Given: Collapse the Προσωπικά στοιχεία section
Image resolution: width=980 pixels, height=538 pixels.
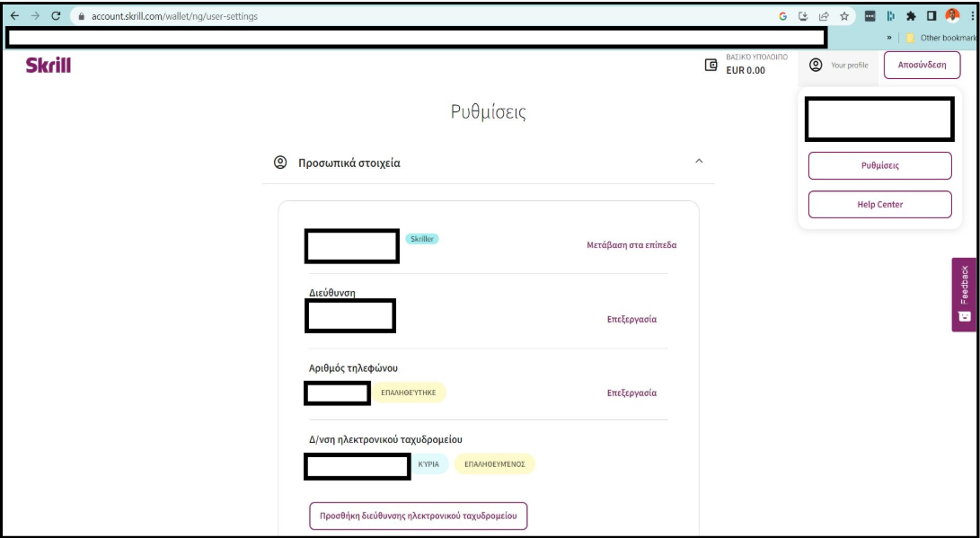Looking at the screenshot, I should 699,162.
